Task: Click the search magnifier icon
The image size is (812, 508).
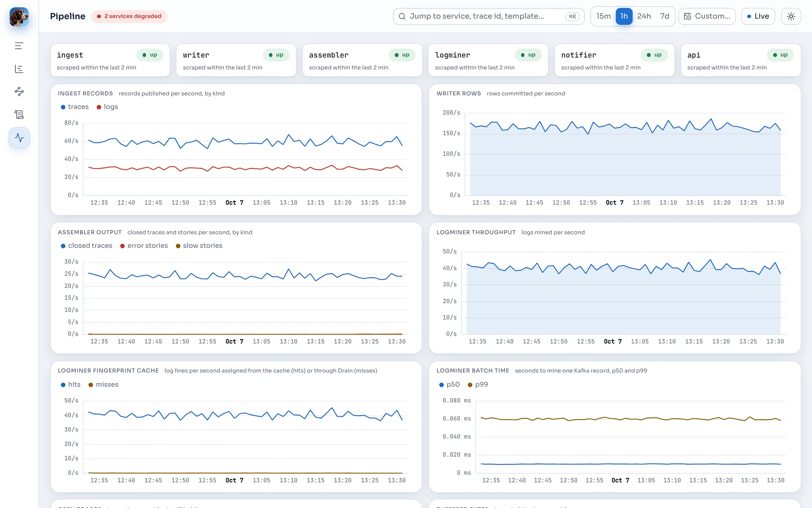Action: pos(402,16)
